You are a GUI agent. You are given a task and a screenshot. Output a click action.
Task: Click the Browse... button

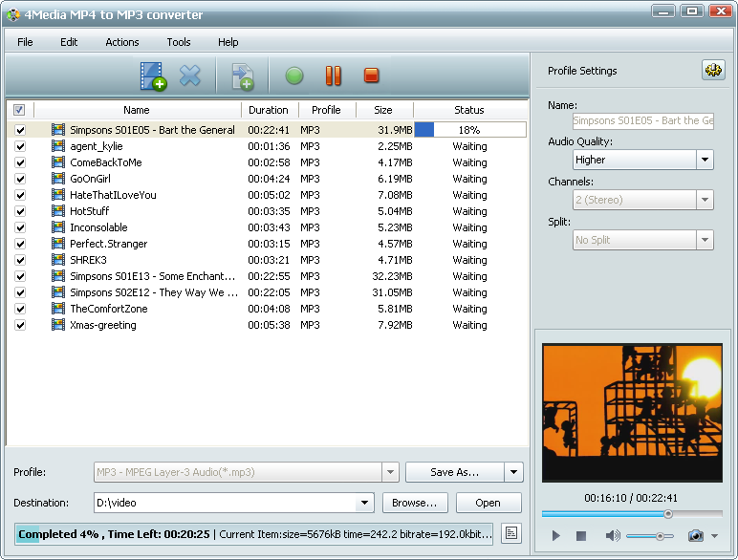click(x=415, y=503)
